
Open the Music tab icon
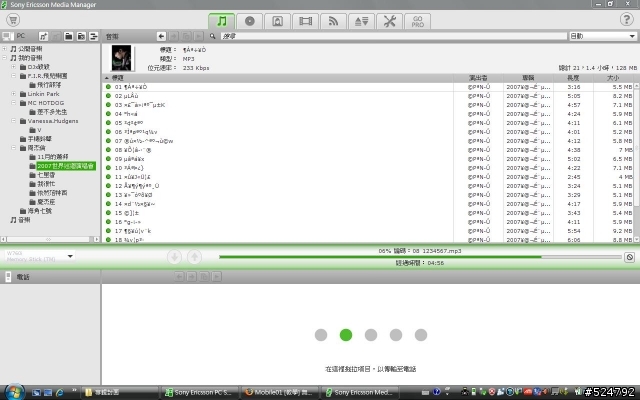(x=222, y=21)
